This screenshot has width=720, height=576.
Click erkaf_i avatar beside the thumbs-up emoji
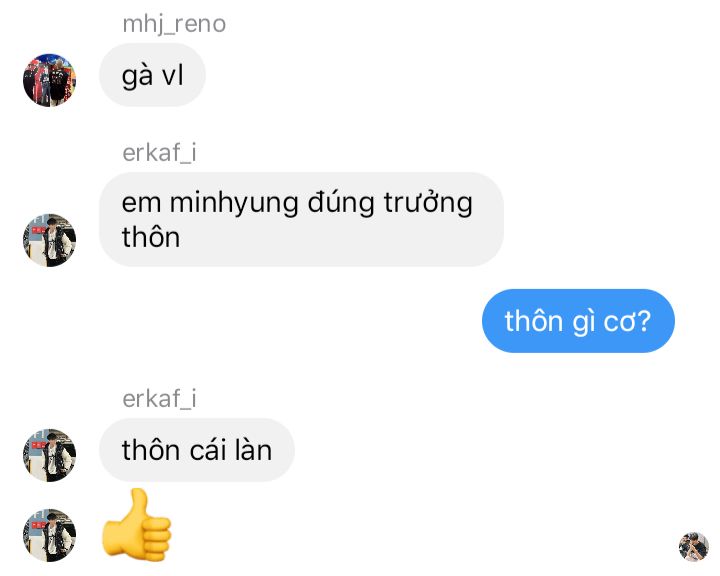(x=50, y=535)
